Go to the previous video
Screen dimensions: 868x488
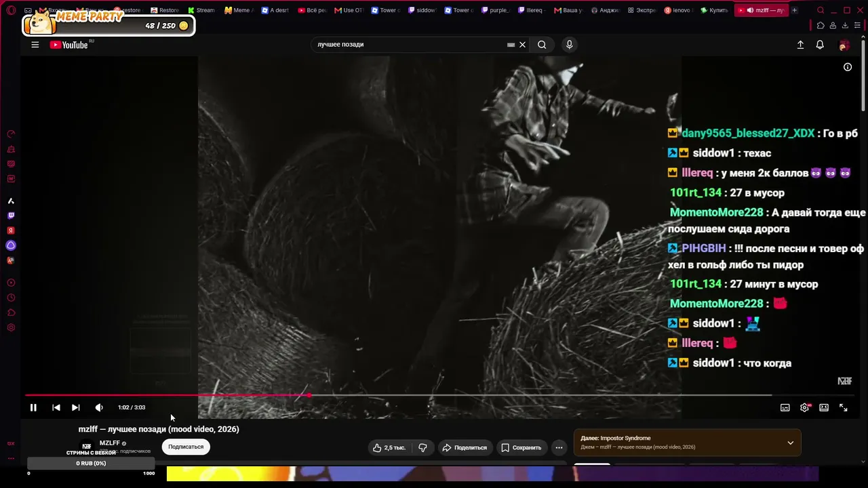(56, 407)
